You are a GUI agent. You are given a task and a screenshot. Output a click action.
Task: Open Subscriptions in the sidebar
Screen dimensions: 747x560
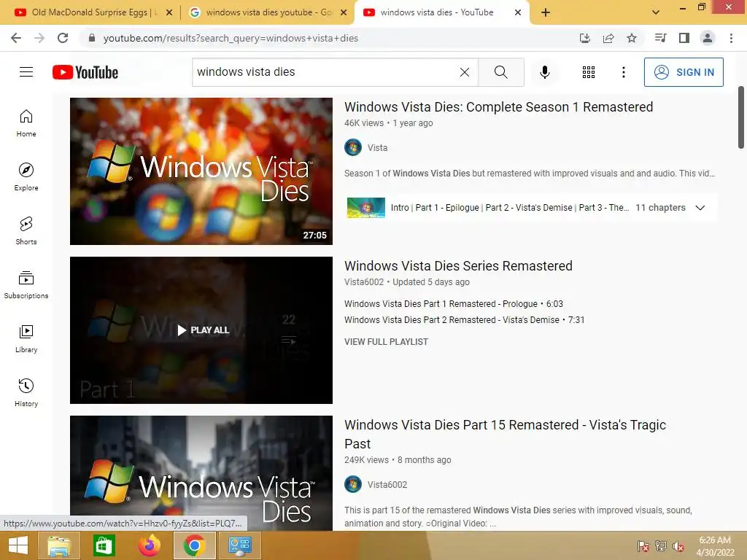26,285
